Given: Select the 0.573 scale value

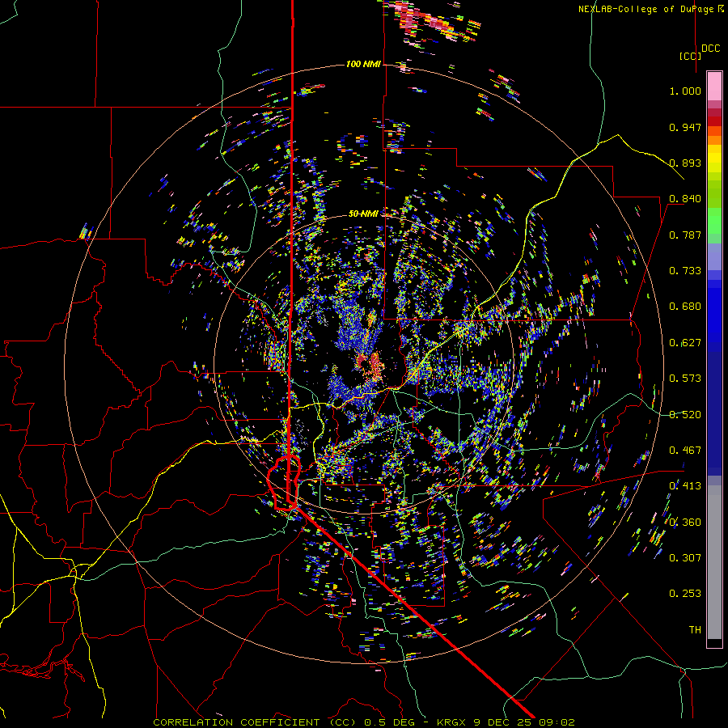Looking at the screenshot, I should 685,379.
